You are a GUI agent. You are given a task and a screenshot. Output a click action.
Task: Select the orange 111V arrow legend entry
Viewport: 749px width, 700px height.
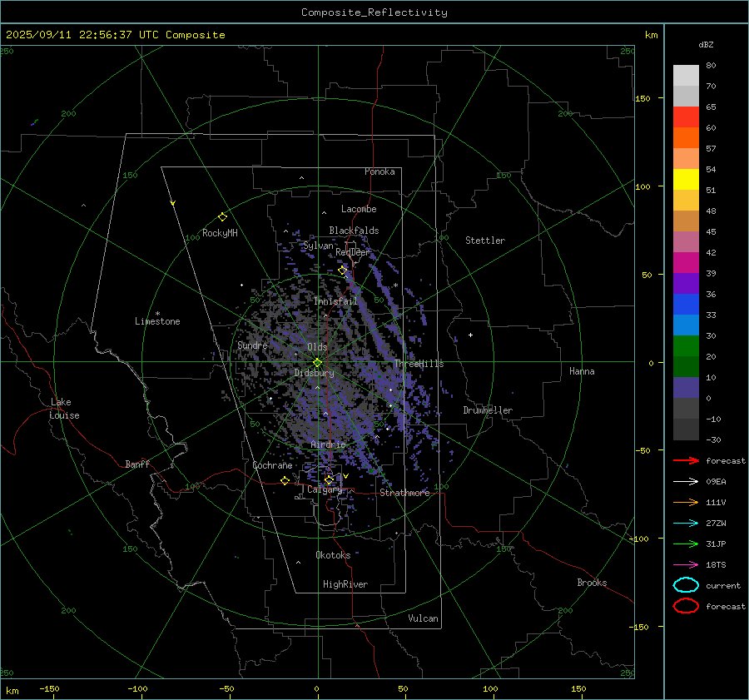[686, 502]
